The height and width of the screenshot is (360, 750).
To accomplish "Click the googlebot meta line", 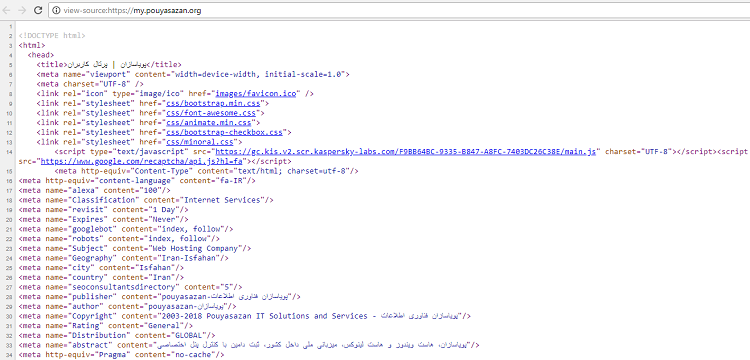I will tap(126, 229).
